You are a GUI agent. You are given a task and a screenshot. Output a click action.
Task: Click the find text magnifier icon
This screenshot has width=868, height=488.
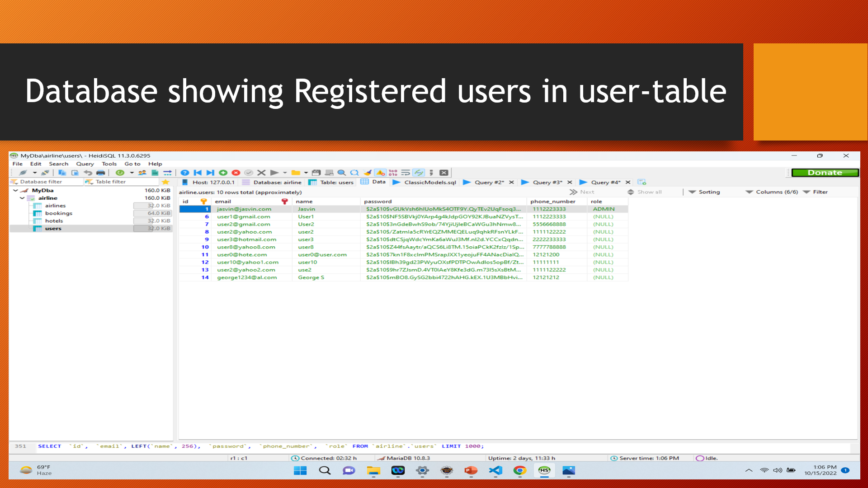tap(342, 173)
